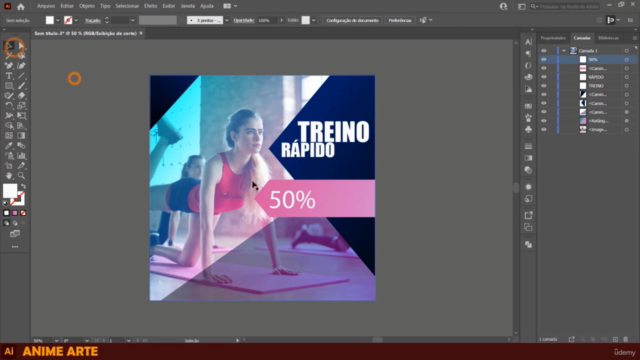This screenshot has width=640, height=360.
Task: Open the Objeto menu
Action: click(87, 6)
